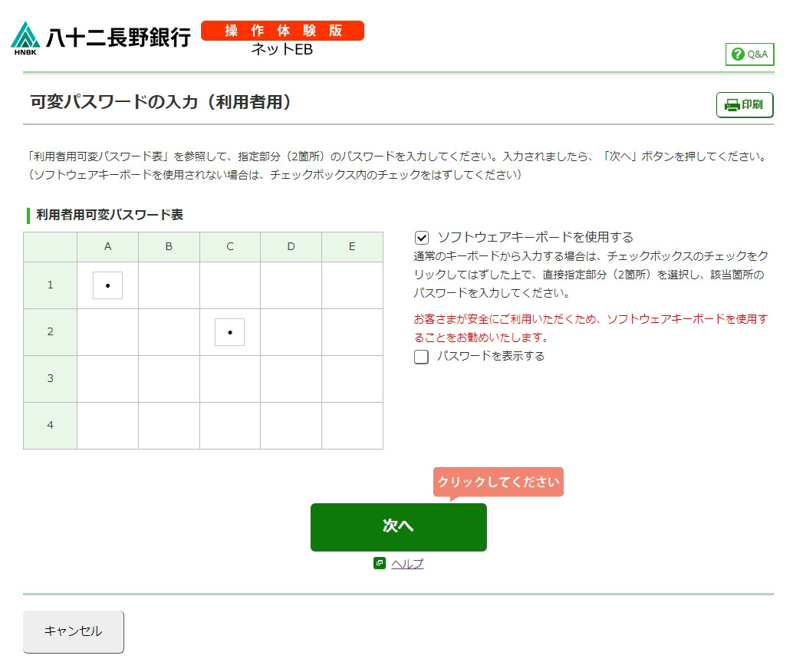Uncheck ソフトウェアキーボードを使用する checkbox

(x=421, y=238)
